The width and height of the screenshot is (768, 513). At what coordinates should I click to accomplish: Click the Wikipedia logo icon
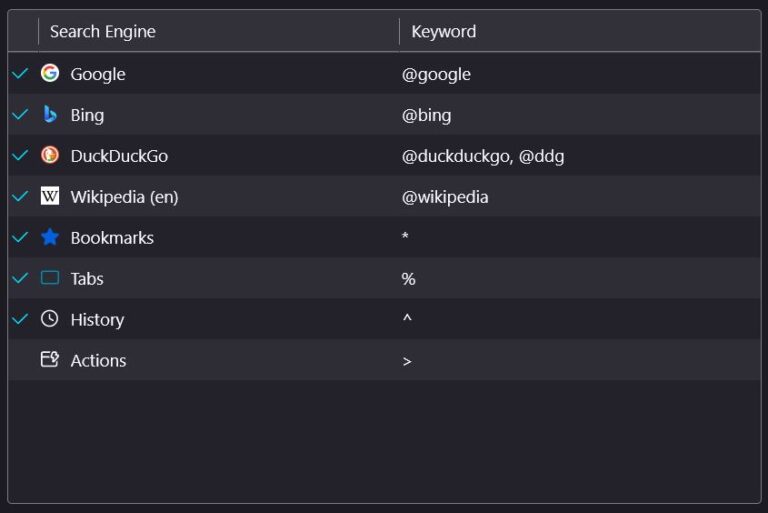(x=50, y=197)
